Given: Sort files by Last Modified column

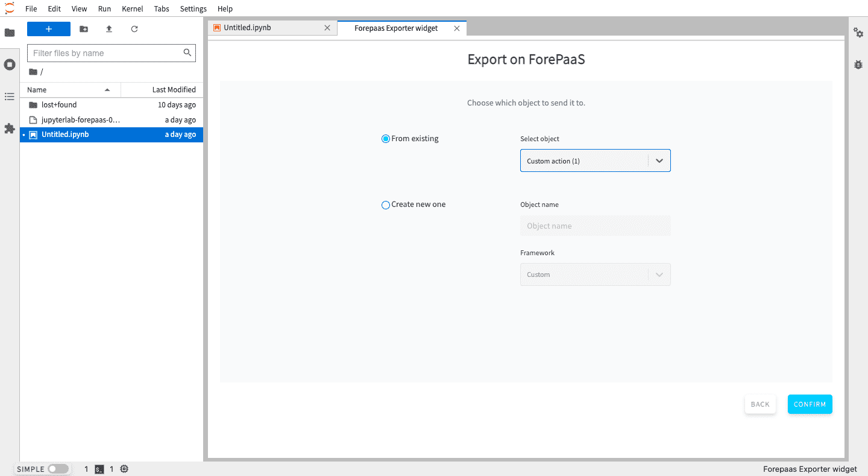Looking at the screenshot, I should 162,90.
